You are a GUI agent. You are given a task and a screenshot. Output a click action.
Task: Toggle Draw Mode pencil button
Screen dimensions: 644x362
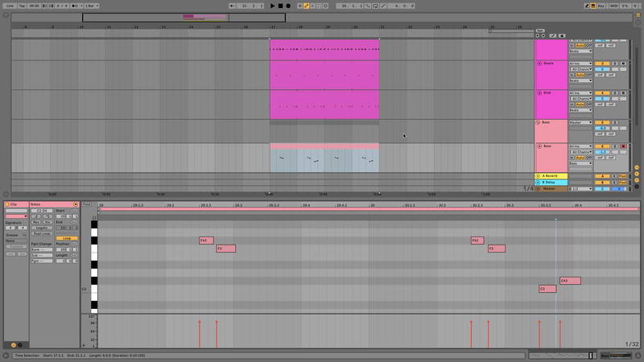pos(587,6)
